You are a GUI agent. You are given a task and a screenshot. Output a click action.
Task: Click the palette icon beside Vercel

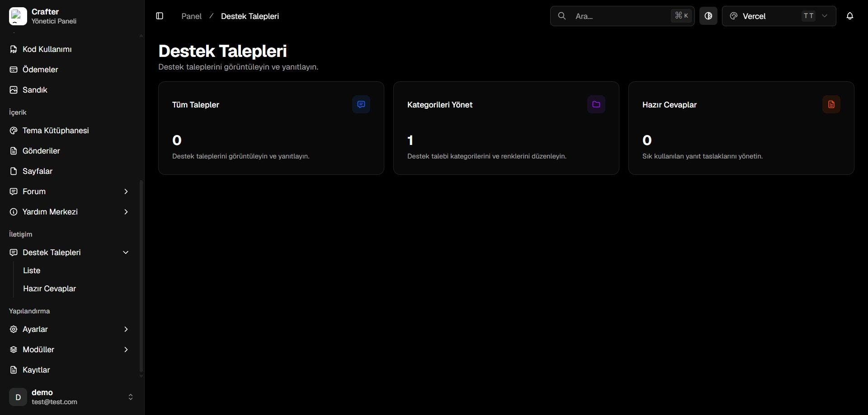(x=734, y=16)
